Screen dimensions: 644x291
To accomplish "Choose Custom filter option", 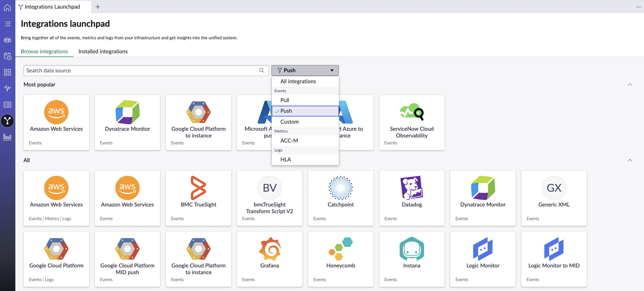I will [305, 122].
